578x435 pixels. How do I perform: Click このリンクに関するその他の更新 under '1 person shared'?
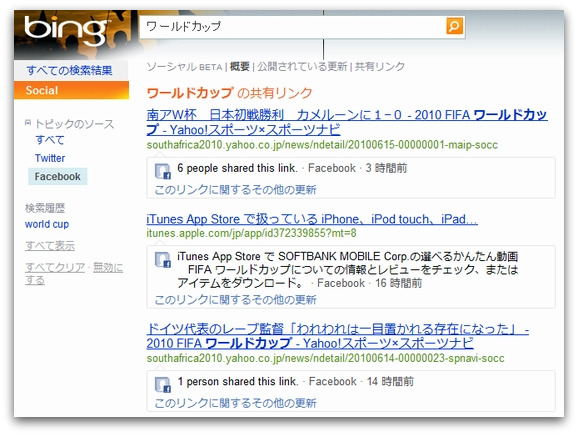click(235, 403)
